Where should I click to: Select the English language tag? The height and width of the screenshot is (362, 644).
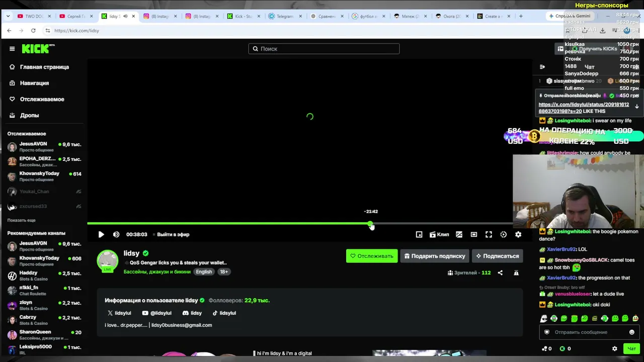204,271
